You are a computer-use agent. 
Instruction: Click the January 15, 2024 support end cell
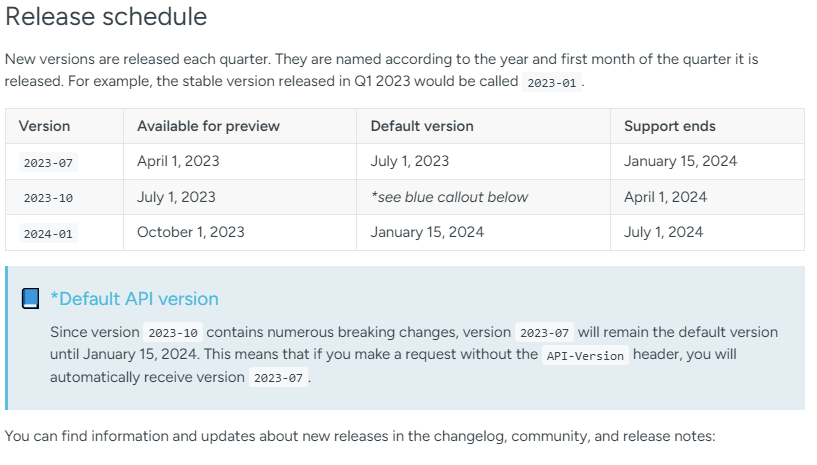tap(680, 161)
